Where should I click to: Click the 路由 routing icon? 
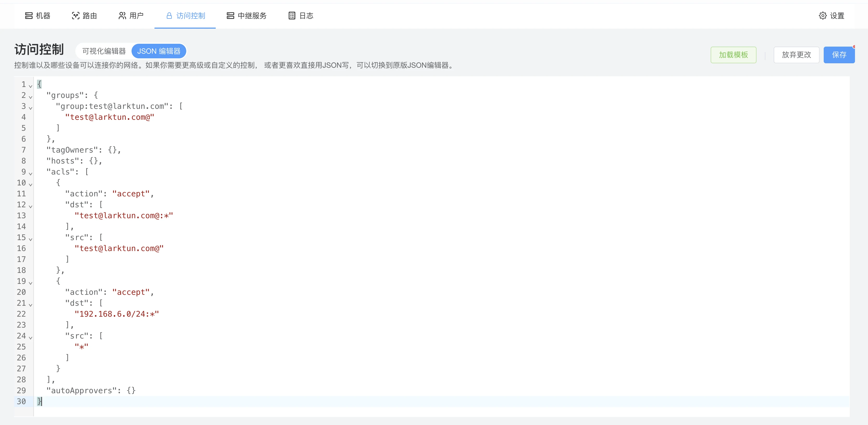(x=76, y=15)
